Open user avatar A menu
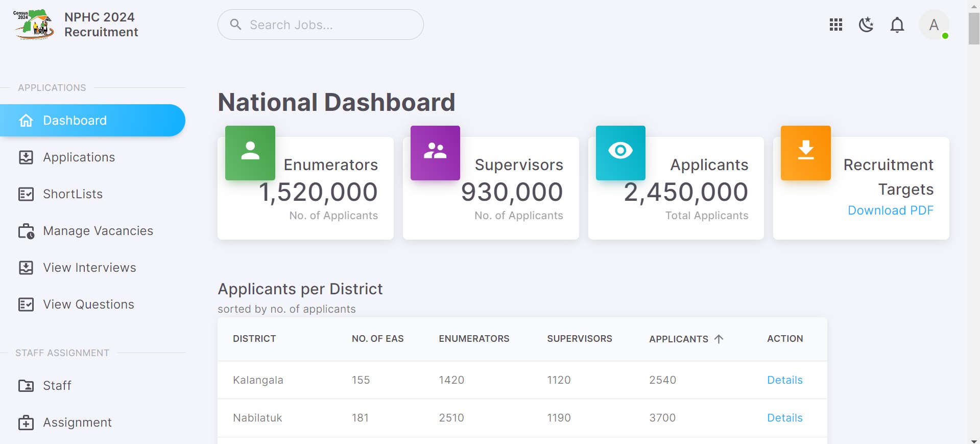 (x=934, y=25)
